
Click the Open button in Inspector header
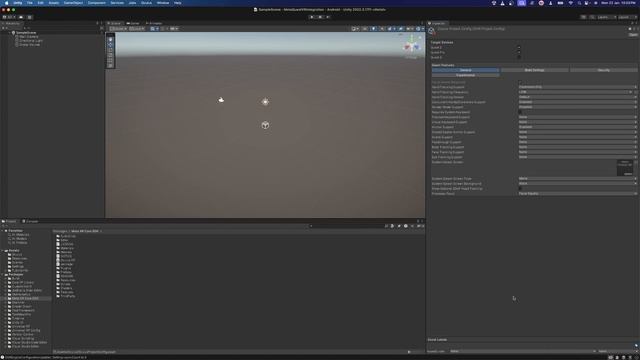pos(633,35)
